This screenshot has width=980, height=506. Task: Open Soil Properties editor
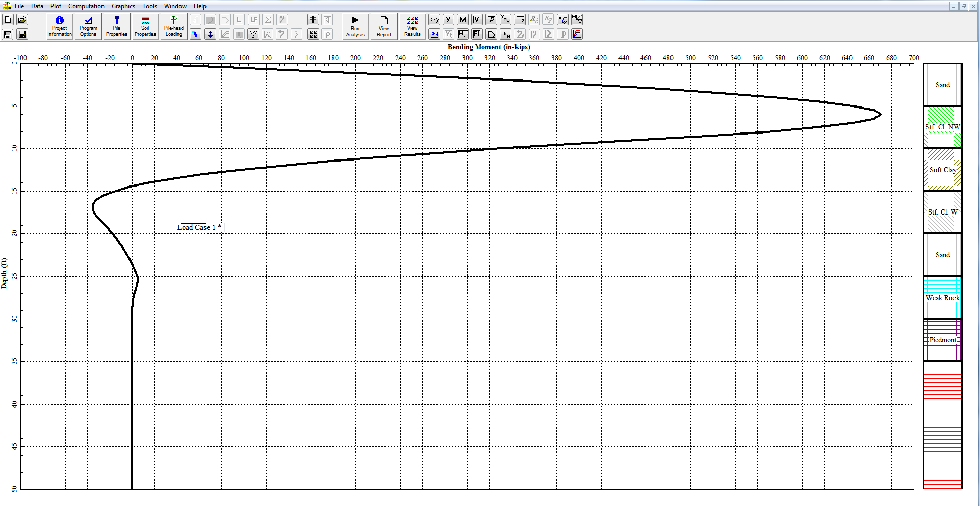point(145,26)
